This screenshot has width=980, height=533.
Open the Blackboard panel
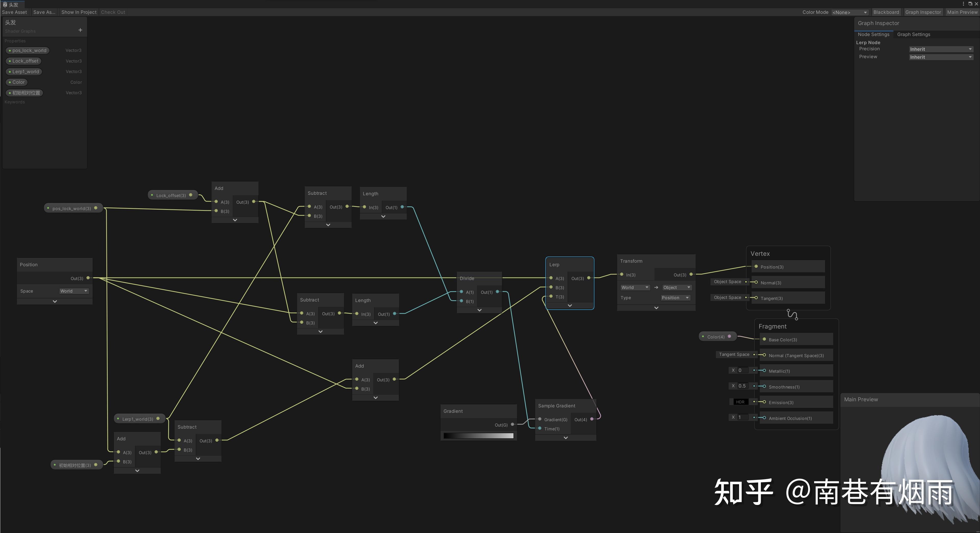886,12
